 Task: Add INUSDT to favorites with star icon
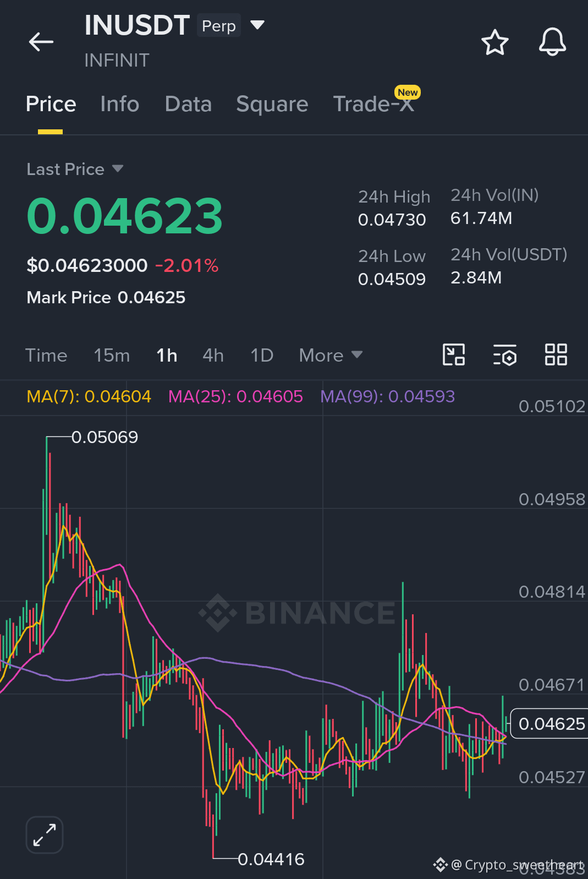494,42
